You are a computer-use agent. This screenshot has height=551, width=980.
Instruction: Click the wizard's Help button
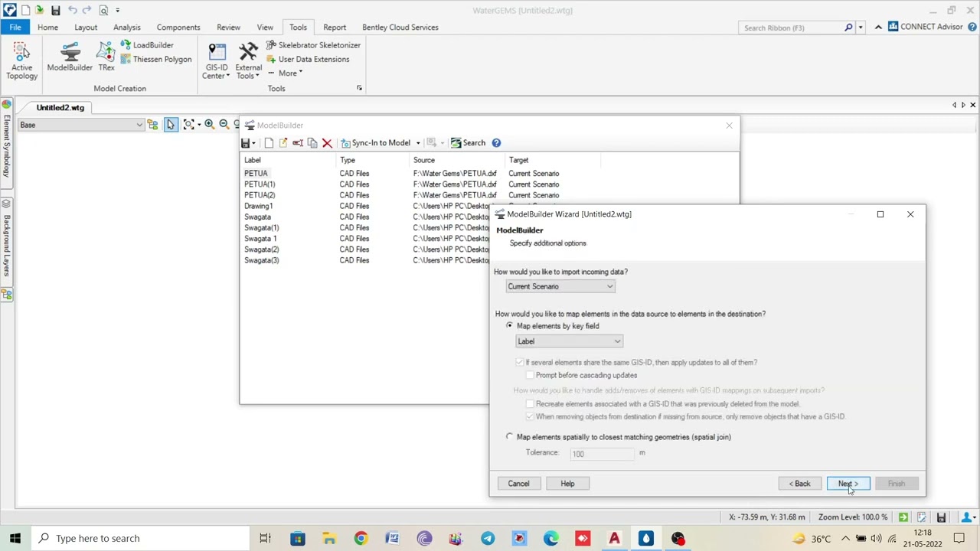click(567, 484)
